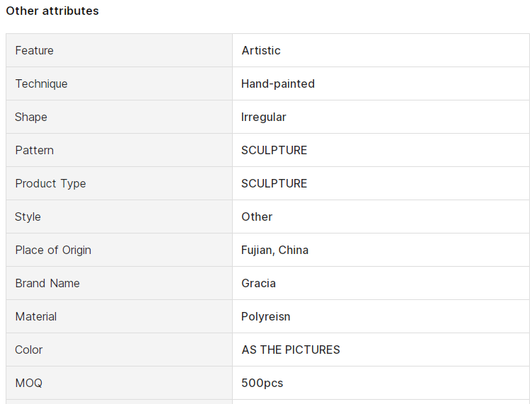The height and width of the screenshot is (404, 532).
Task: Select the Product Type label
Action: (x=50, y=183)
